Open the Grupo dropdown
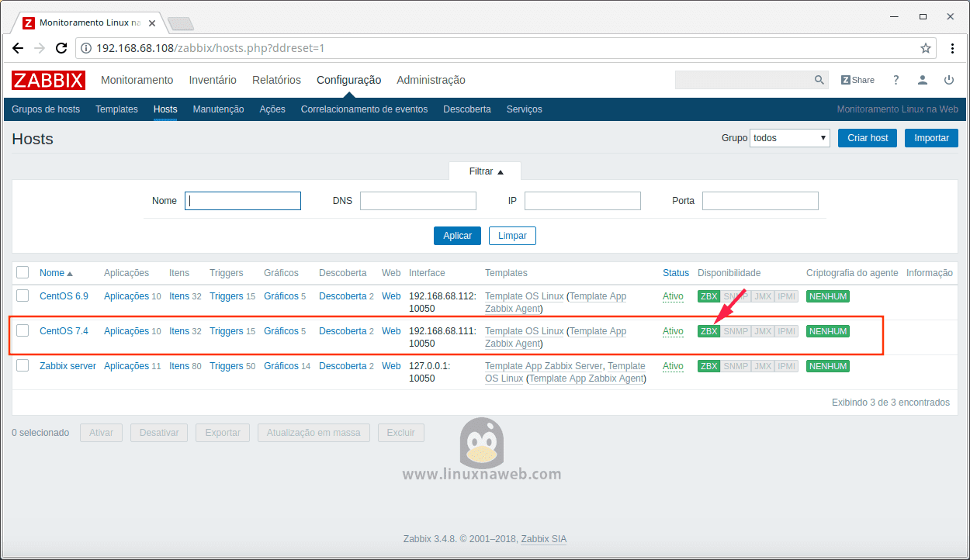The height and width of the screenshot is (560, 970). tap(790, 138)
